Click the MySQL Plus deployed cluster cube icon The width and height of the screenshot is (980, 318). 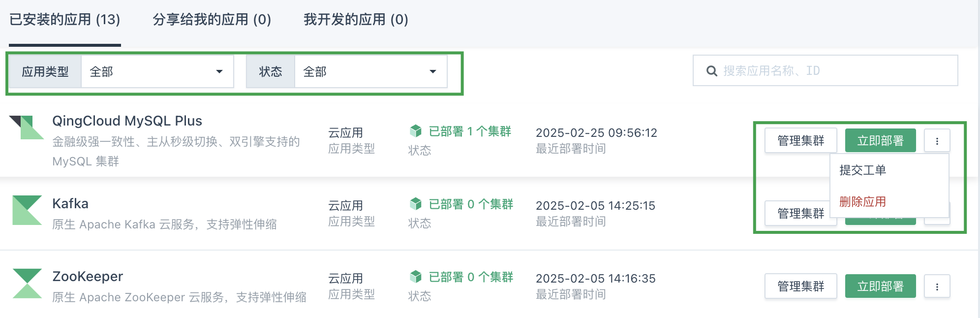tap(416, 131)
